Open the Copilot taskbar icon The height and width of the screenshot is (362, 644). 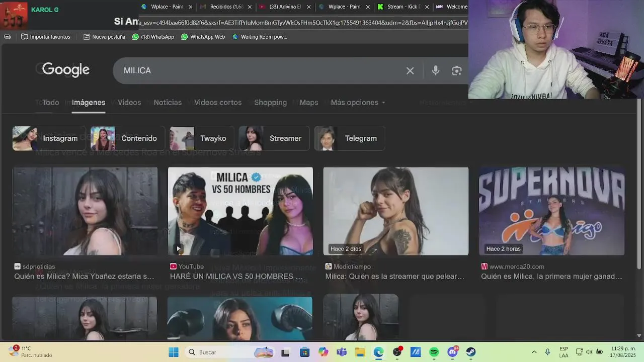tap(323, 352)
